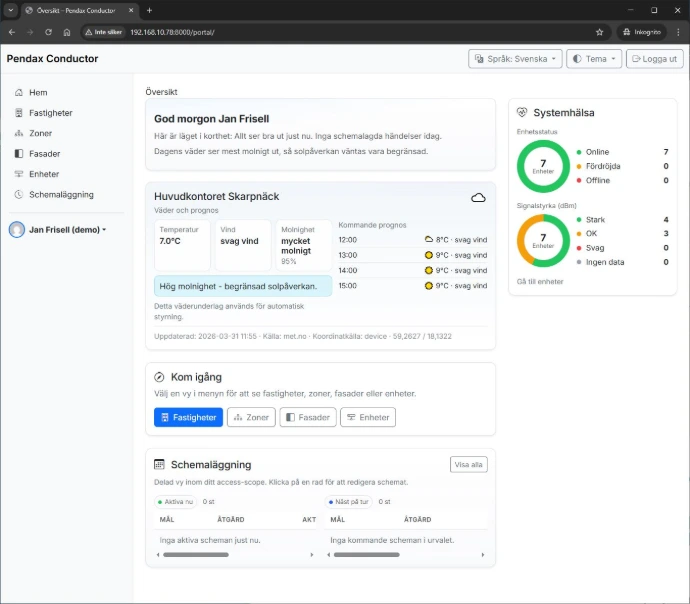690x604 pixels.
Task: Open Hem from the sidebar
Action: 37,92
